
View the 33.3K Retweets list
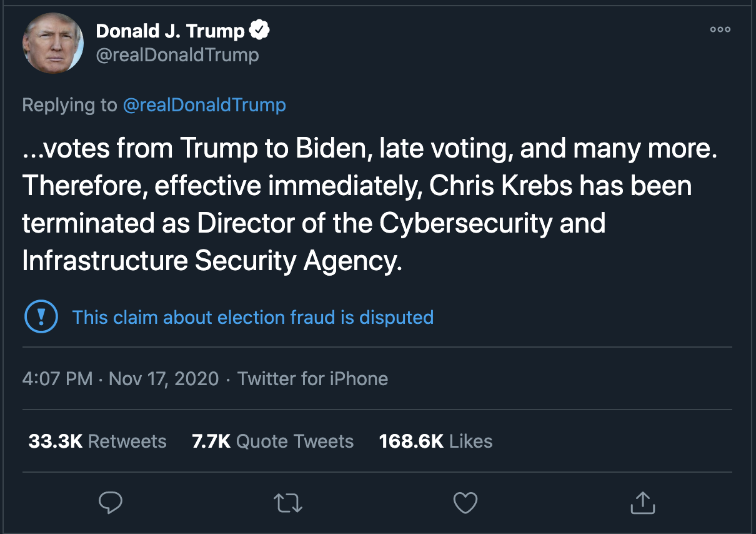click(x=97, y=441)
